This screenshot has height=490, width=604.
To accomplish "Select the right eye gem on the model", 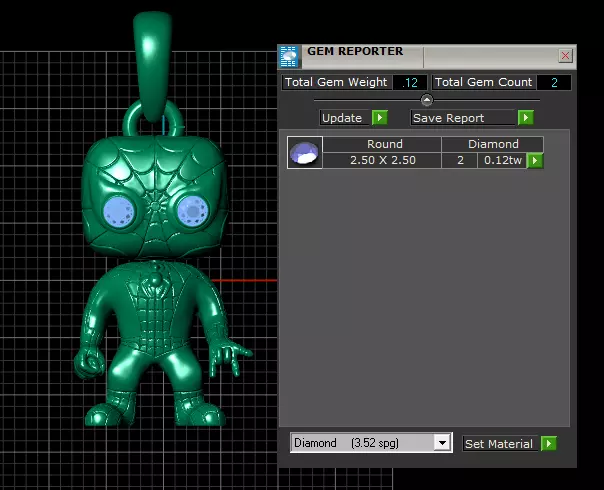I will coord(192,211).
